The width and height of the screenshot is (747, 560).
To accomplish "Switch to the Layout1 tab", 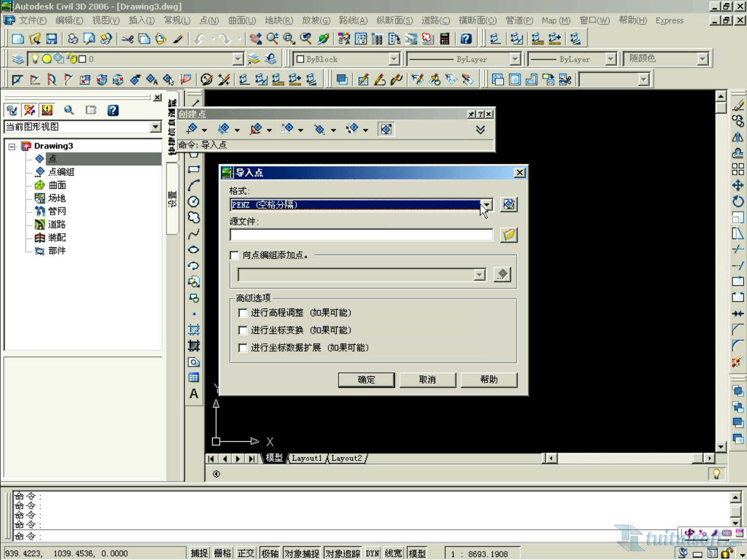I will (x=307, y=458).
